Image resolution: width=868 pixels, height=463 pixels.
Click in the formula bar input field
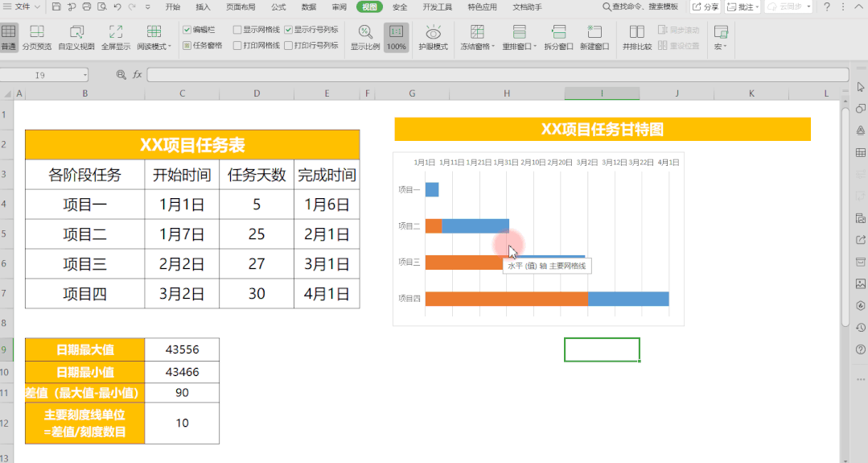(x=483, y=75)
